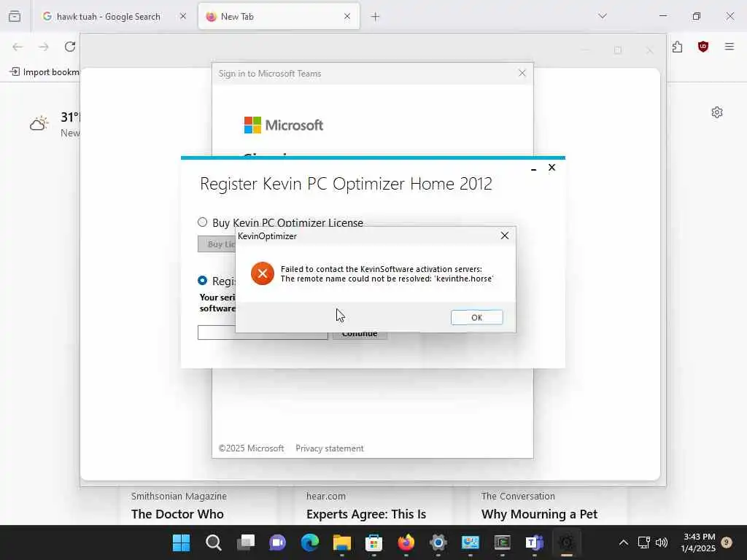Close the KevinOptimizer error dialog
Screen dimensions: 747x560
(505, 236)
